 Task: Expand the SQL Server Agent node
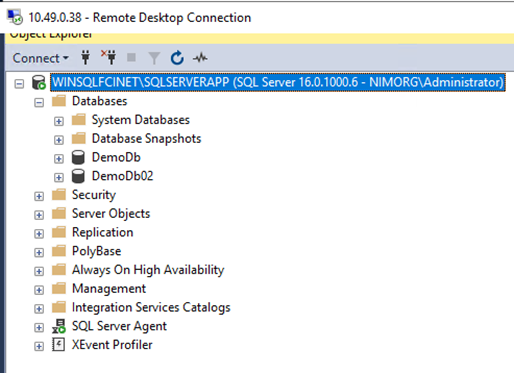click(x=39, y=327)
